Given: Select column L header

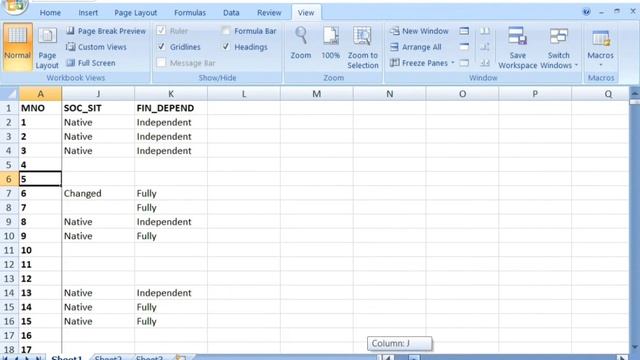Looking at the screenshot, I should pyautogui.click(x=244, y=94).
